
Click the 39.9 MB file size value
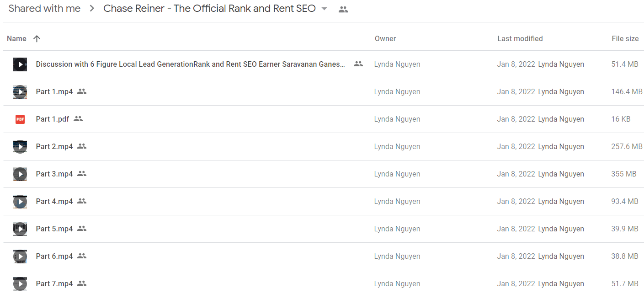pos(625,229)
